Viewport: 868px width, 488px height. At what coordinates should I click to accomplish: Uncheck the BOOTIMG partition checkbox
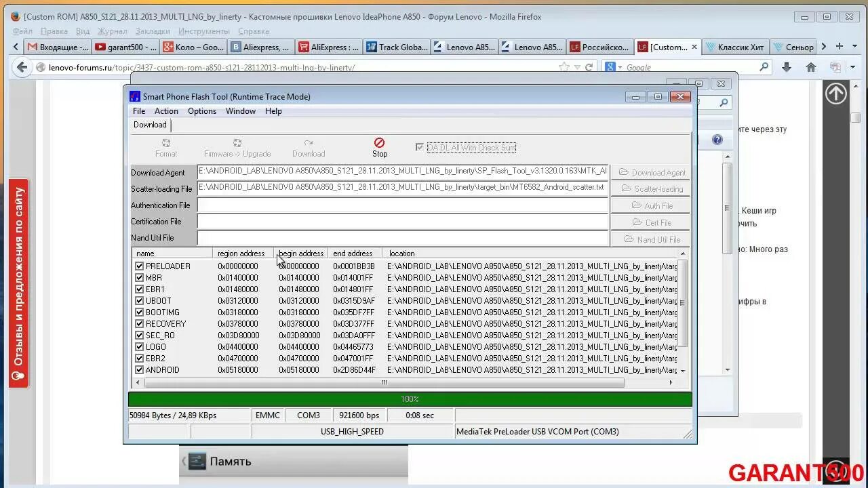[x=139, y=312]
